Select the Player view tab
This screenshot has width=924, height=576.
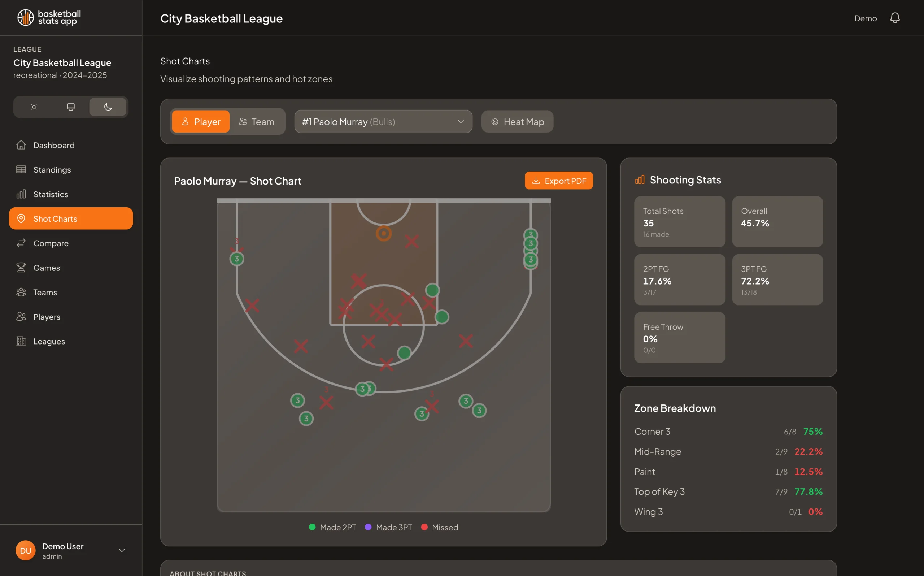(201, 122)
